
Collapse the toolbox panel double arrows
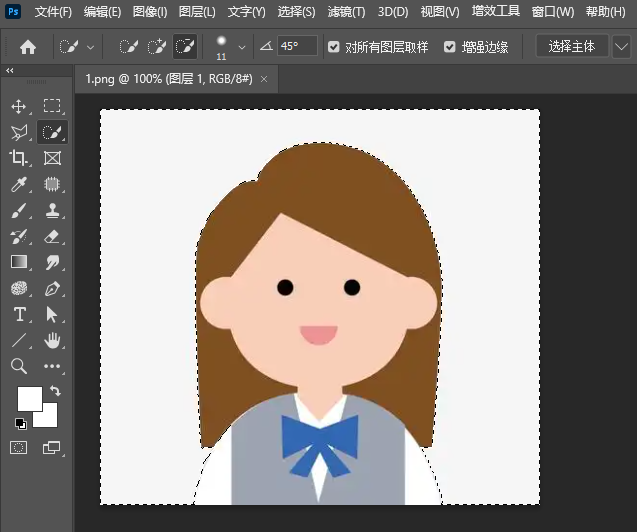tap(10, 70)
